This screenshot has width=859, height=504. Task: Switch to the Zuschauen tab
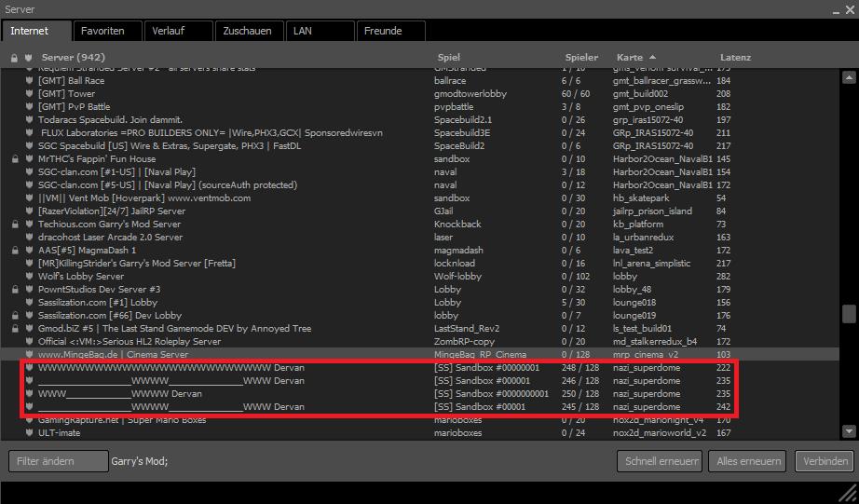249,31
